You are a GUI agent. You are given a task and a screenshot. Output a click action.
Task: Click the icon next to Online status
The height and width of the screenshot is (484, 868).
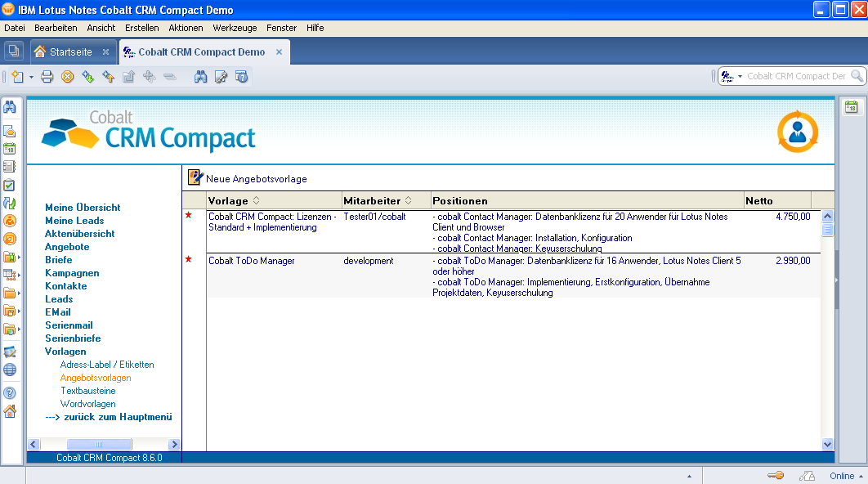point(807,476)
